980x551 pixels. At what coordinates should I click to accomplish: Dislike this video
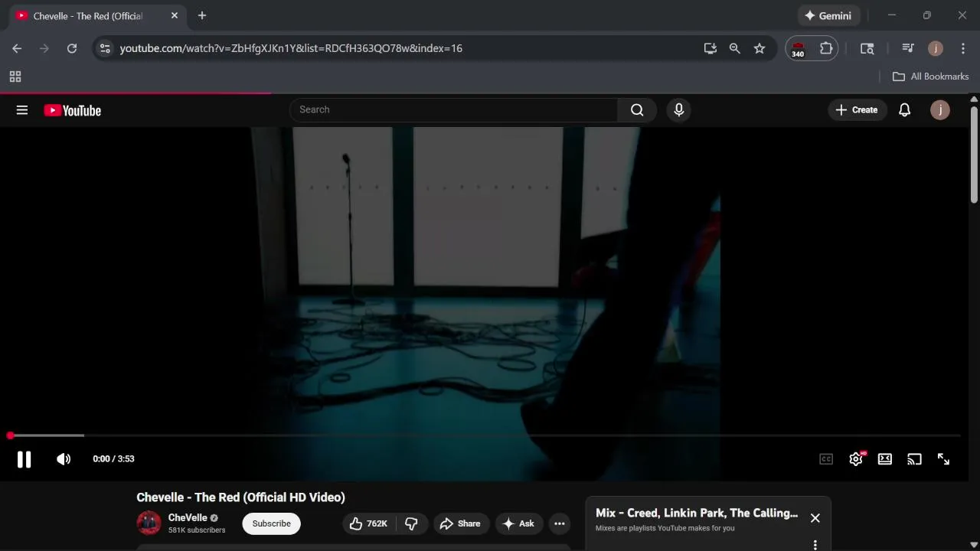411,523
